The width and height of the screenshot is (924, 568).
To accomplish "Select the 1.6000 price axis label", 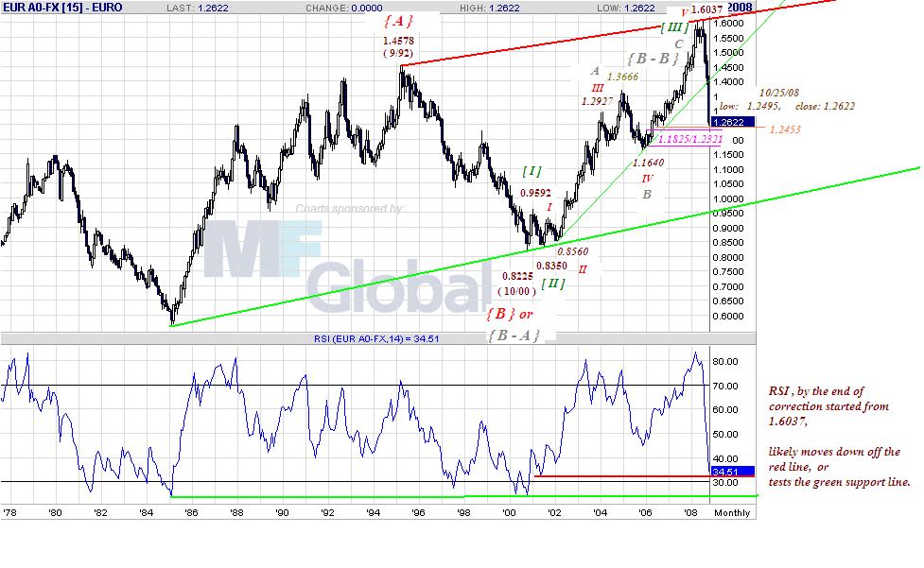I will (728, 24).
